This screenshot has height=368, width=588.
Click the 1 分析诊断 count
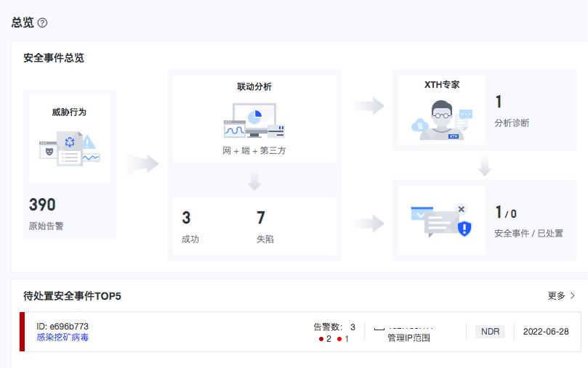point(499,102)
